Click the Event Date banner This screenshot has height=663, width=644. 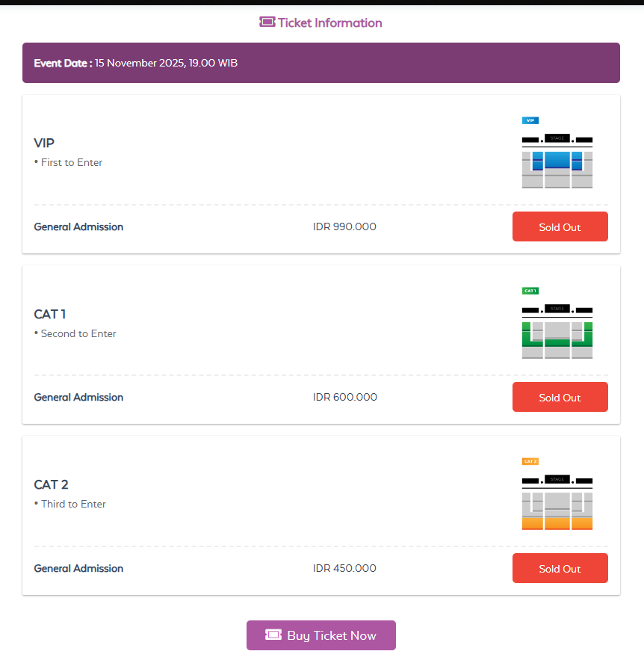point(321,63)
